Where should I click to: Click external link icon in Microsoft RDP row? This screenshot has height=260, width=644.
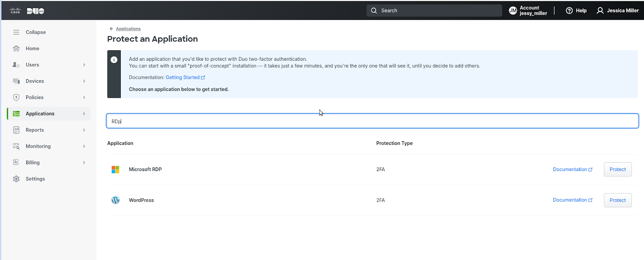coord(590,170)
